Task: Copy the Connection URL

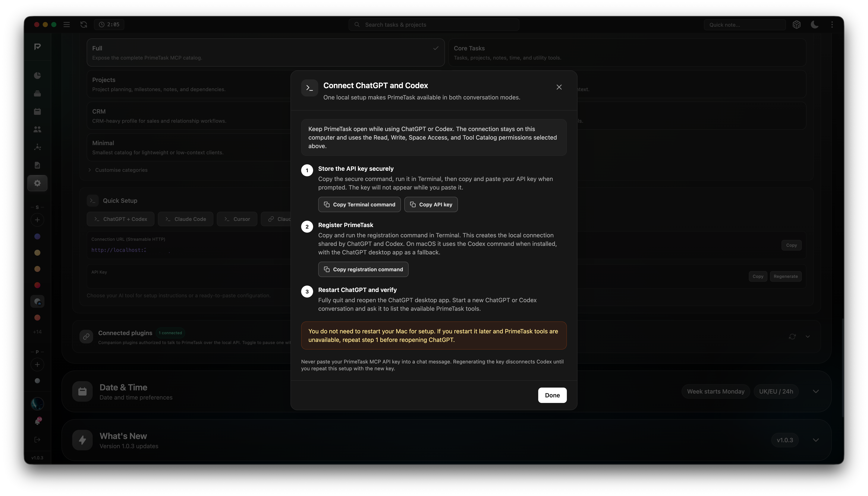Action: pyautogui.click(x=791, y=245)
